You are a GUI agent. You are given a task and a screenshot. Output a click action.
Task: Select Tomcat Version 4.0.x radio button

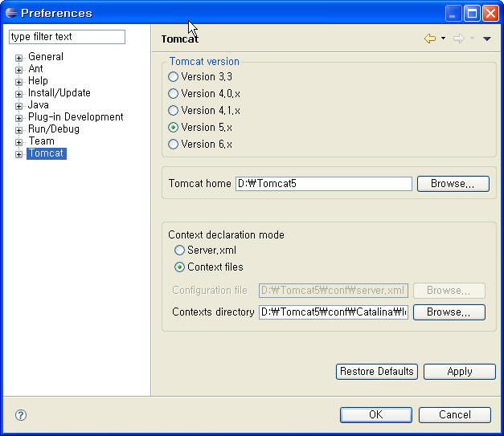(173, 93)
